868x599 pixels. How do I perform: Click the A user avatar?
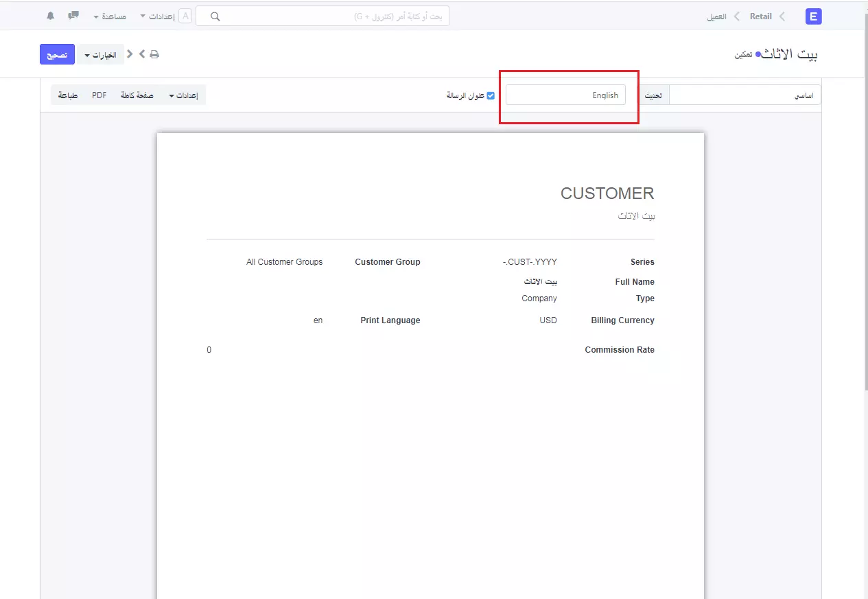(x=185, y=16)
